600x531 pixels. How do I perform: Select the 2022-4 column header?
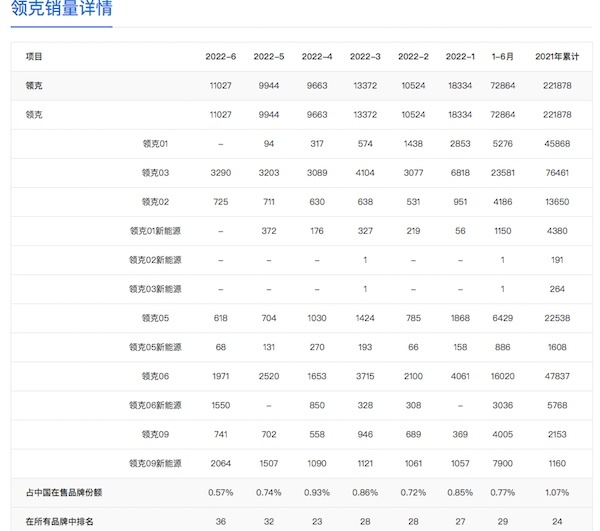tap(317, 57)
